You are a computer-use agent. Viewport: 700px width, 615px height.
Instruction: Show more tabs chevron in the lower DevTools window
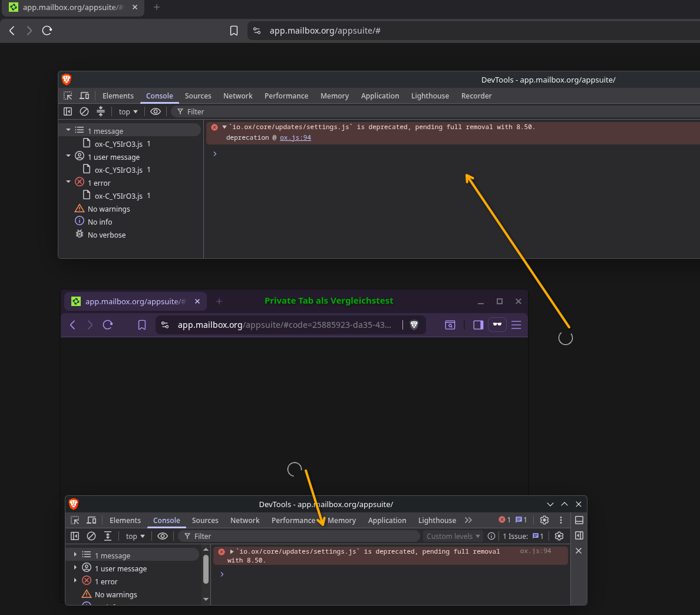point(468,520)
